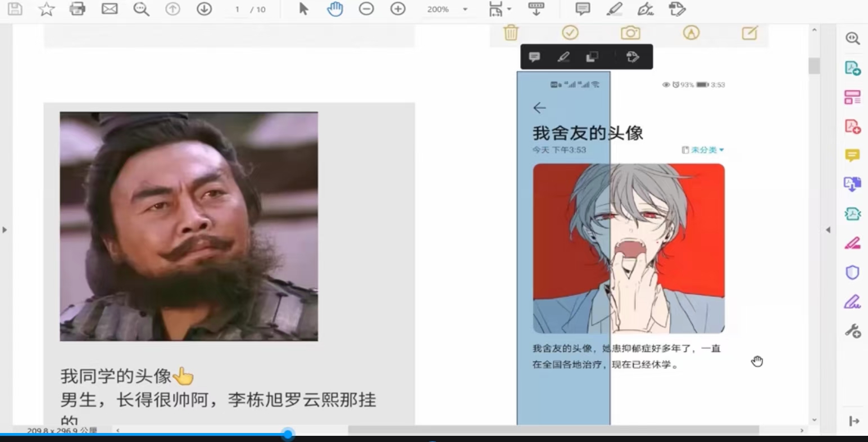Save the PDF with floppy disk icon

pyautogui.click(x=15, y=9)
